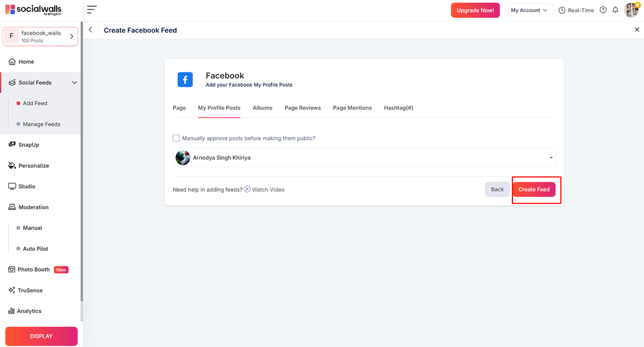Open the Watch Video link

tap(268, 190)
